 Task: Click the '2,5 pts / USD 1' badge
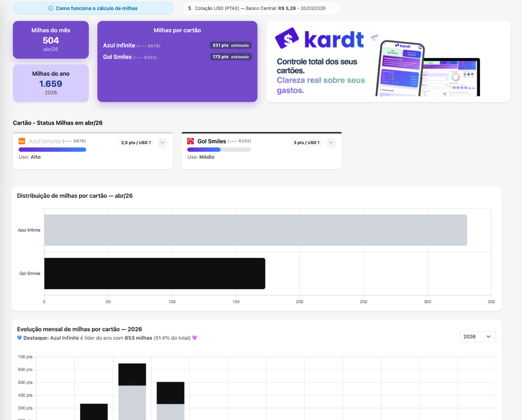[x=136, y=143]
